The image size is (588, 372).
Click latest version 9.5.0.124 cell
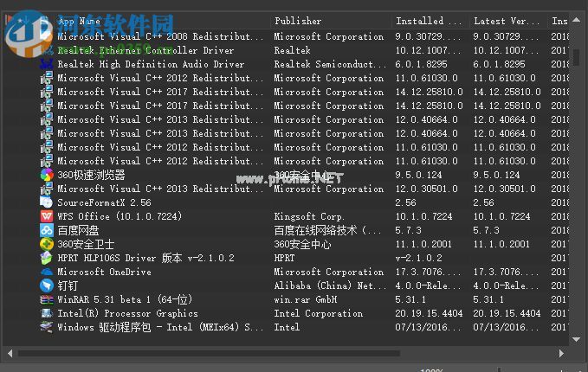[x=496, y=175]
